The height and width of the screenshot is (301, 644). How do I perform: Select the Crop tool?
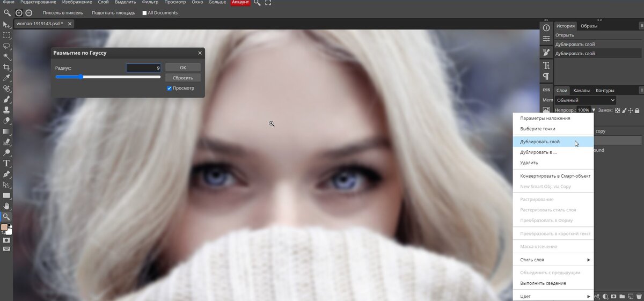click(x=6, y=67)
